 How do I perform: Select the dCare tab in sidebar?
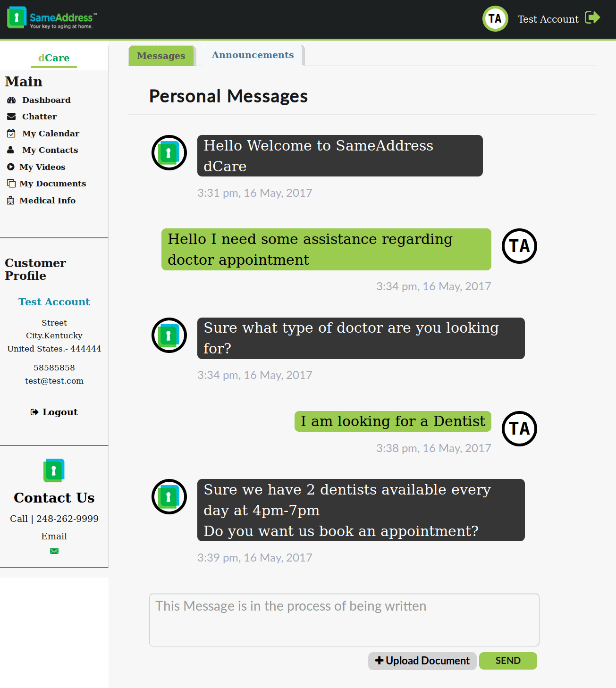click(x=54, y=58)
